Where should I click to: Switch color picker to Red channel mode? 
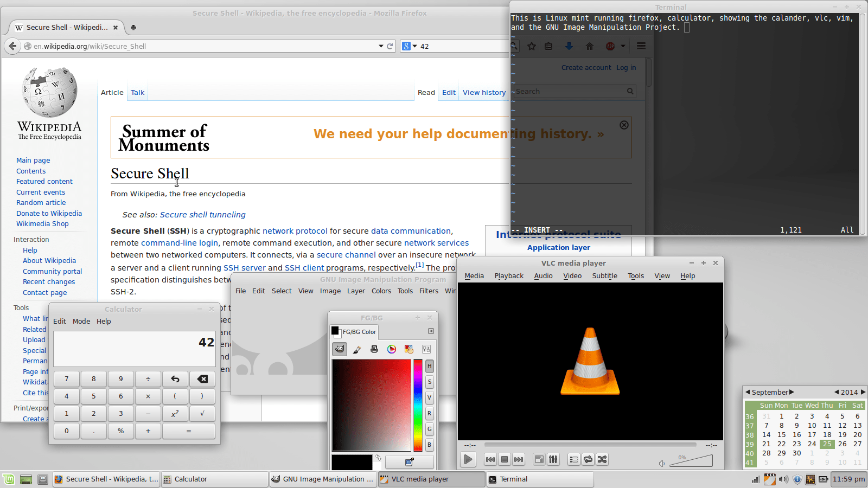click(429, 413)
